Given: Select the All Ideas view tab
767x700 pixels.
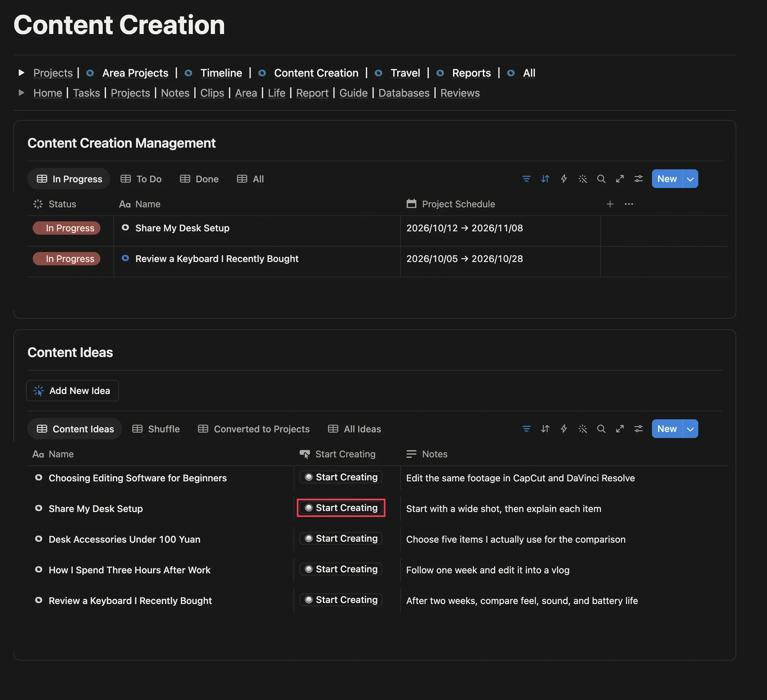Looking at the screenshot, I should click(x=354, y=429).
